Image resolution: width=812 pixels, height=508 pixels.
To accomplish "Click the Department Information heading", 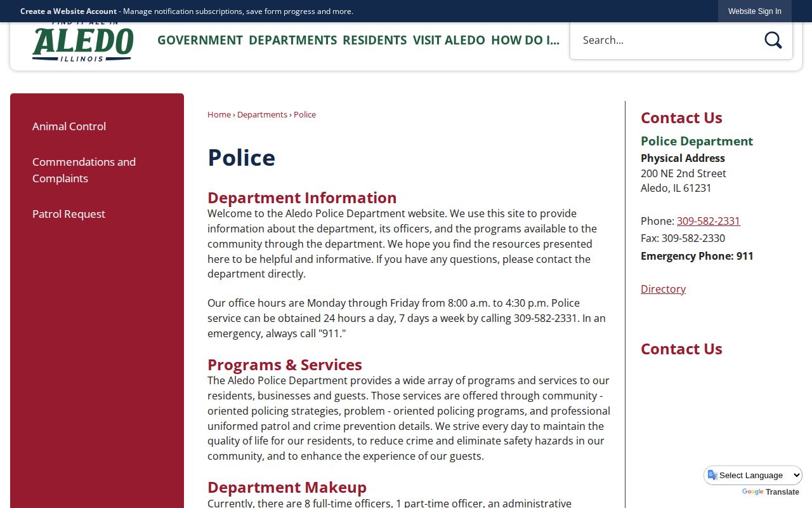I will [302, 197].
